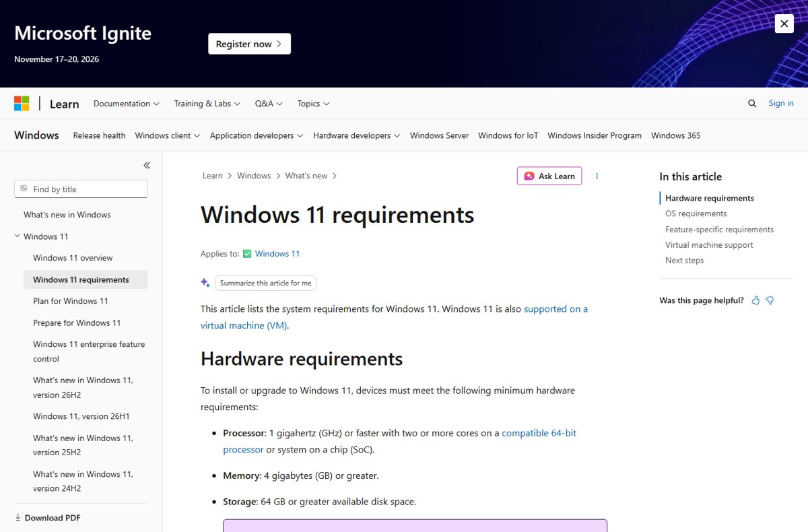Expand the Q&A dropdown menu
Viewport: 808px width, 532px height.
pyautogui.click(x=269, y=103)
